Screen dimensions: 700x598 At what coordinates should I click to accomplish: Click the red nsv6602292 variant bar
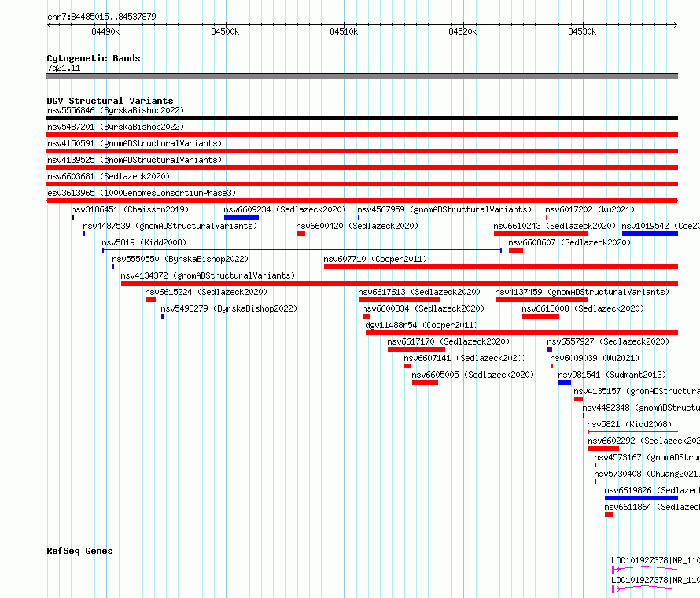(603, 448)
